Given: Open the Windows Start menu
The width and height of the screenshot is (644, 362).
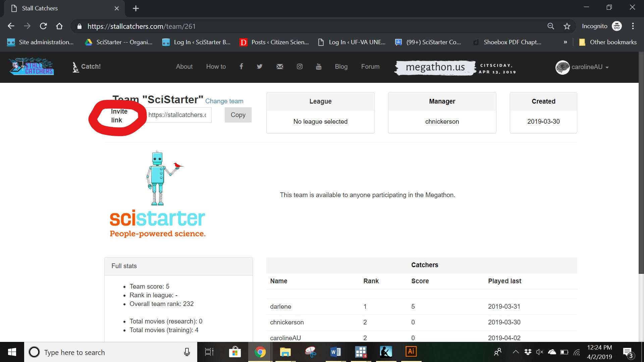Looking at the screenshot, I should (12, 352).
